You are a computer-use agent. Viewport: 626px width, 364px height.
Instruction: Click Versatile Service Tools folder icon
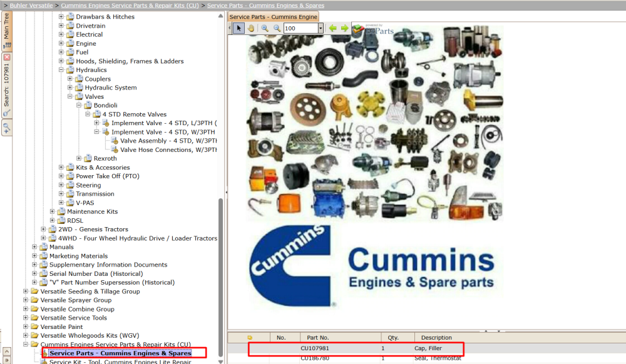(34, 318)
